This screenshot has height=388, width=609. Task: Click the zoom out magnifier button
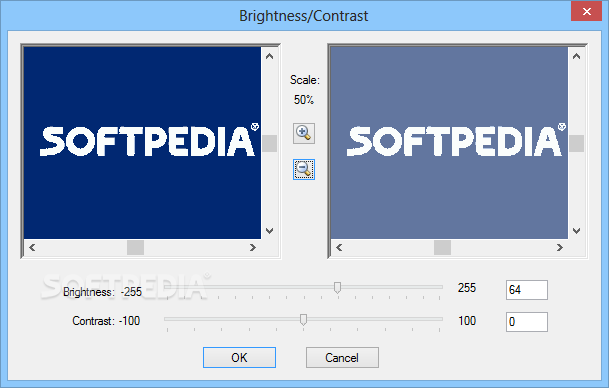[x=304, y=169]
